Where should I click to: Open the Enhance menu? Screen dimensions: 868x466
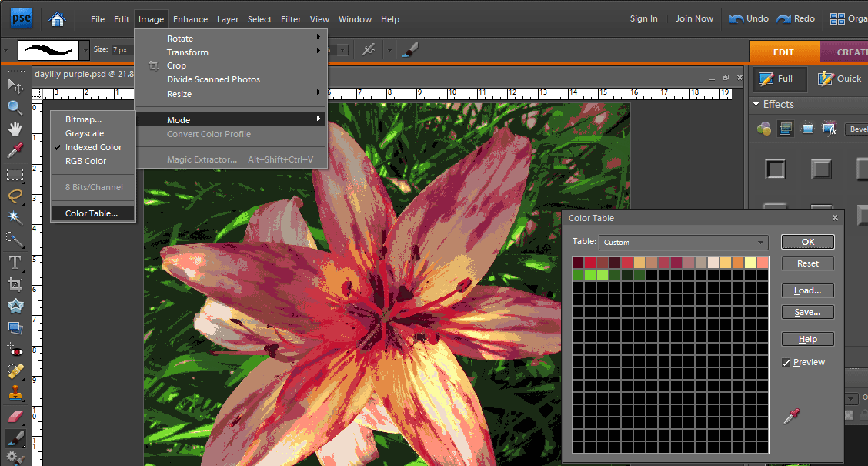tap(190, 19)
